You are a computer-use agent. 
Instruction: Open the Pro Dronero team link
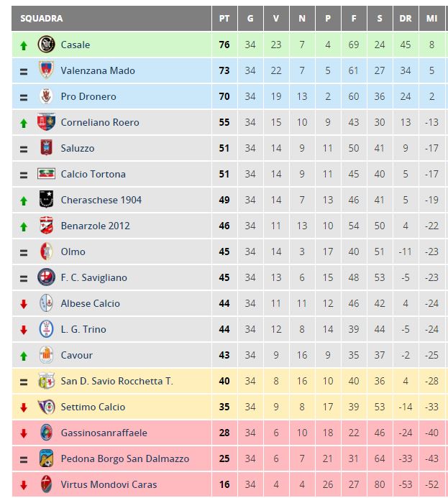(88, 96)
